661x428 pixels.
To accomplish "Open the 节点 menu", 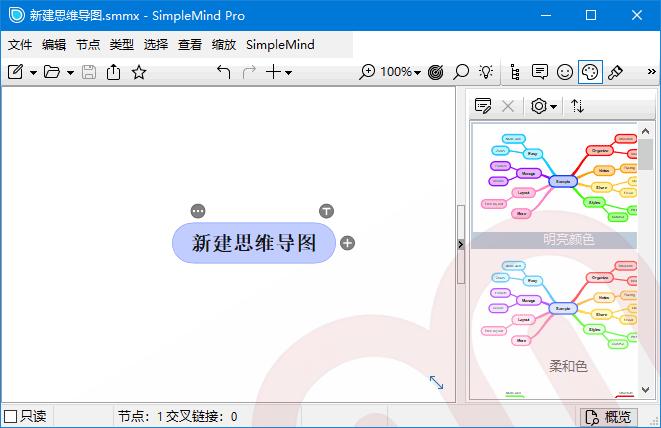I will pos(88,44).
